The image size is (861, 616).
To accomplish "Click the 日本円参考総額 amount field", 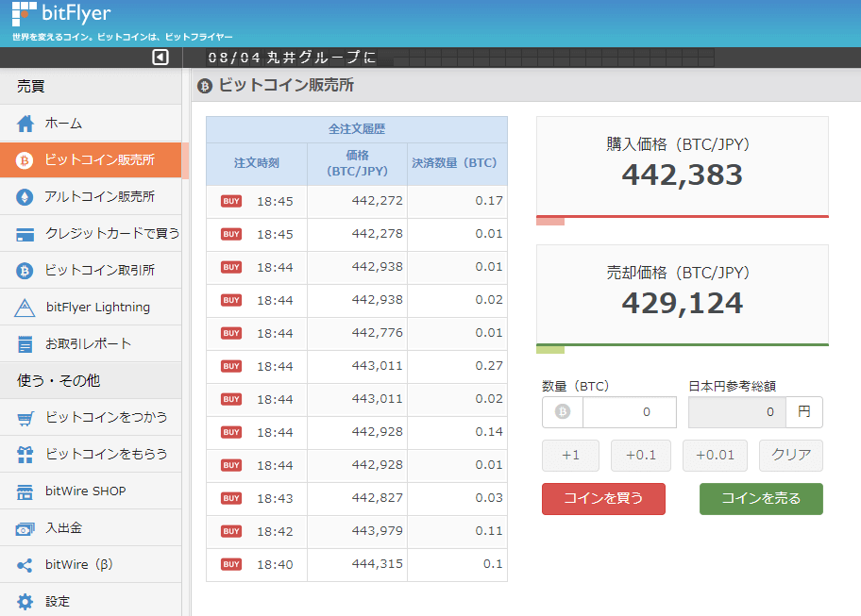I will [737, 412].
